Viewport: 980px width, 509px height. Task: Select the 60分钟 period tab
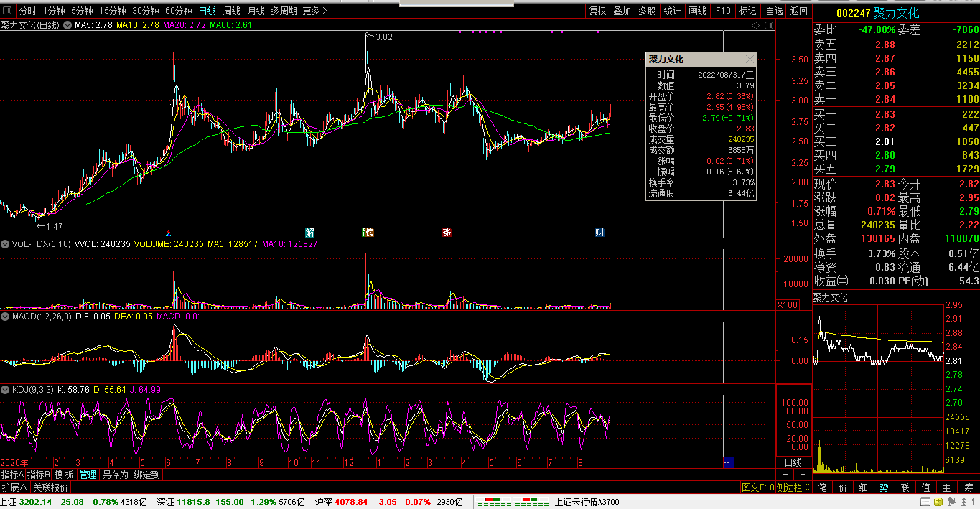pyautogui.click(x=178, y=11)
